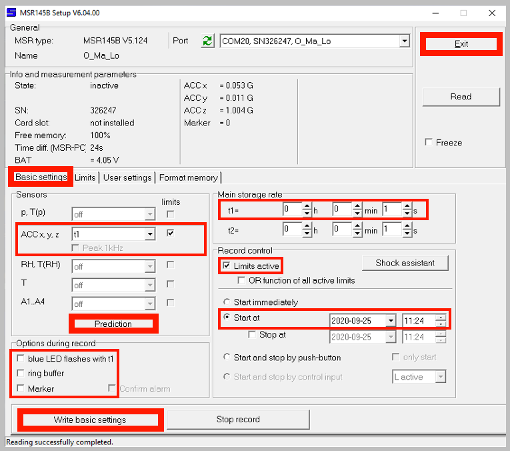Enable the ring buffer option

(x=20, y=373)
